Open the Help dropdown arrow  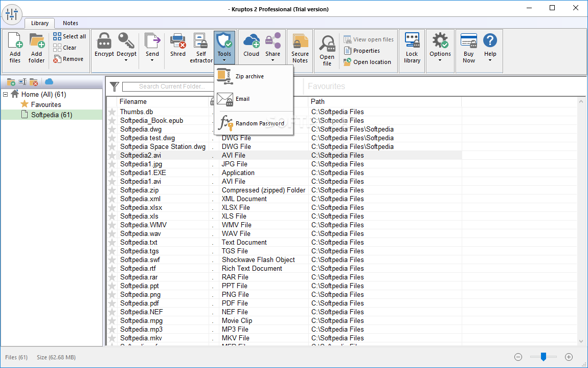[490, 60]
